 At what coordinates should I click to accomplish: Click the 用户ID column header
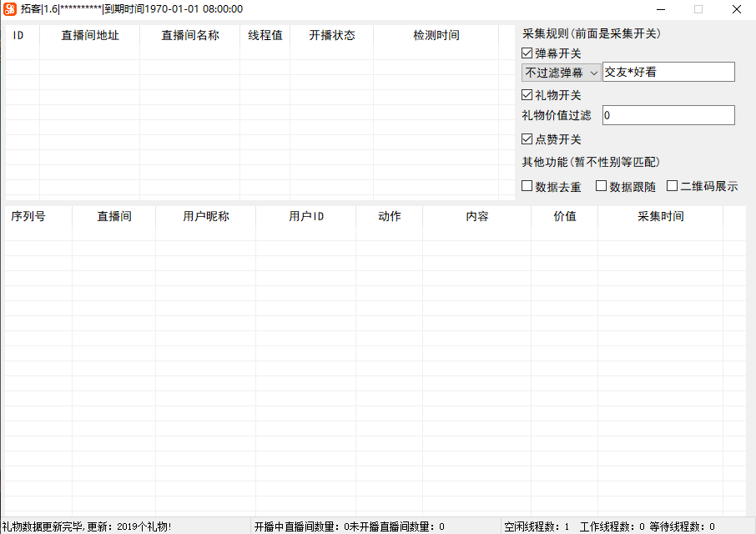(306, 217)
